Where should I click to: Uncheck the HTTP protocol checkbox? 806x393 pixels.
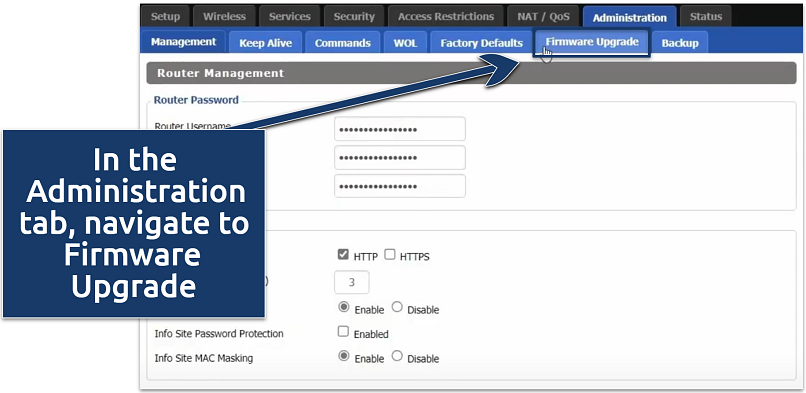343,254
